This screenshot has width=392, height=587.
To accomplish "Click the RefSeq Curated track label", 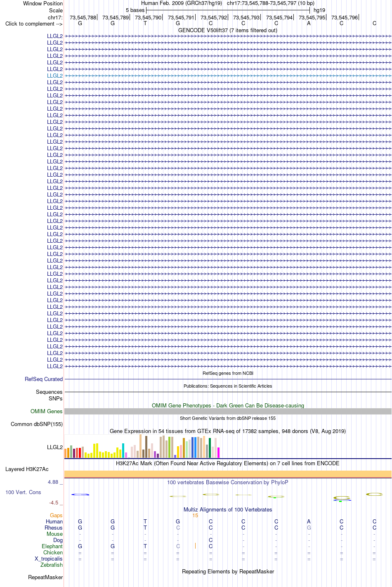I will (44, 379).
